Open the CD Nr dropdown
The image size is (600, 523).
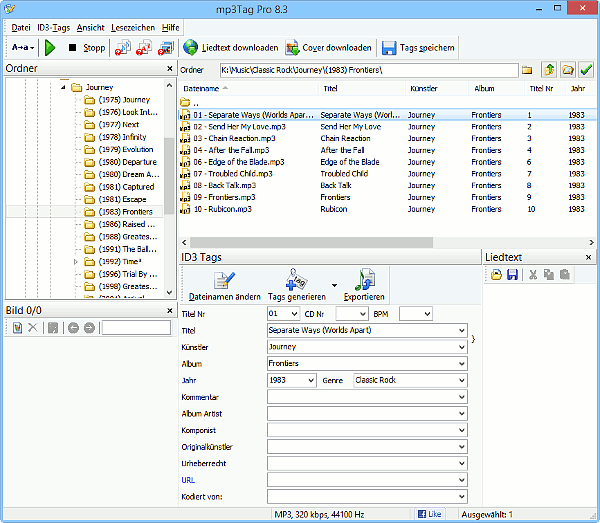tap(363, 314)
